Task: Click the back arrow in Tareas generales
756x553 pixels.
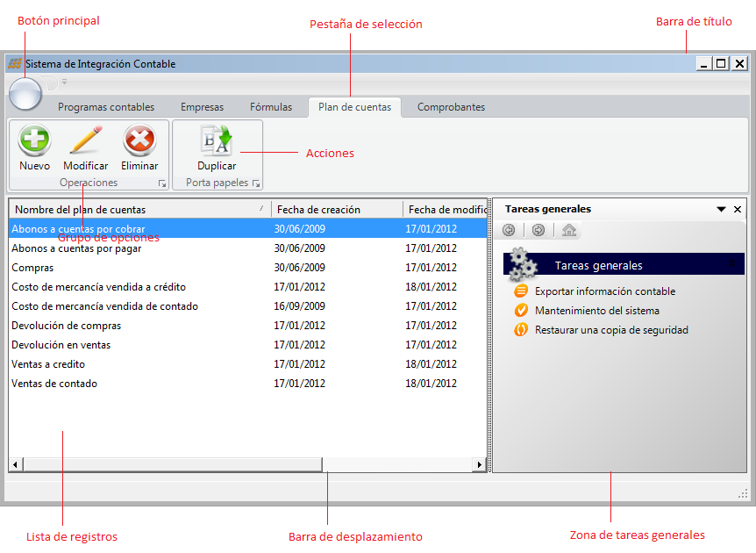Action: pyautogui.click(x=510, y=231)
